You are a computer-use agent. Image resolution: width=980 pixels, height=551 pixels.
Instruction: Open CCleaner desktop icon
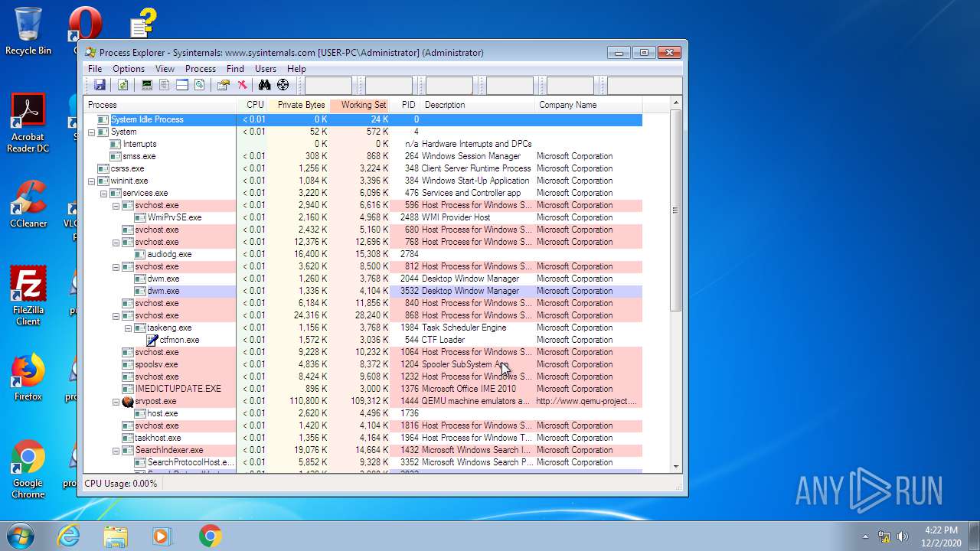pos(28,204)
